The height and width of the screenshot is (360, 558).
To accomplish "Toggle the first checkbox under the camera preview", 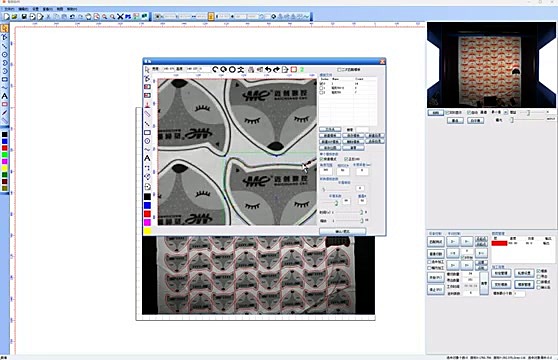I will point(448,112).
